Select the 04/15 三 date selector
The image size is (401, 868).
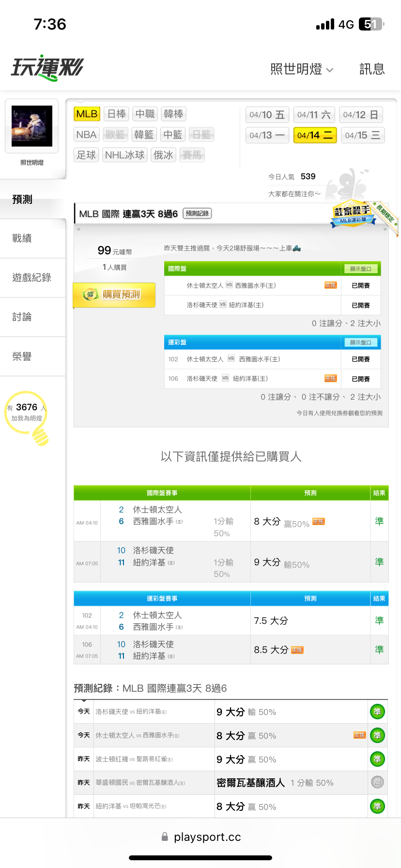(362, 135)
